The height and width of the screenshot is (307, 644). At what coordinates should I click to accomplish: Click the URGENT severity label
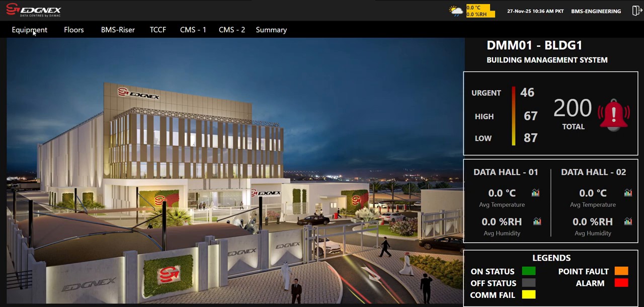coord(486,93)
